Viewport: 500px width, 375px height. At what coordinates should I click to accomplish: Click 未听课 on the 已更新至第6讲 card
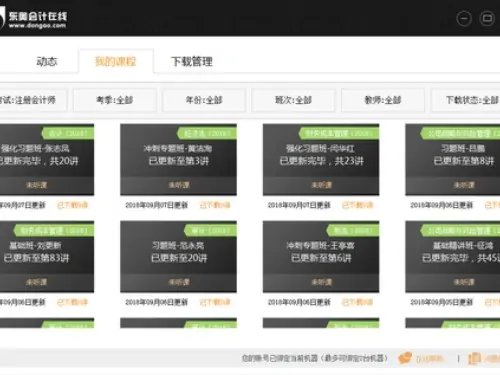tap(321, 282)
